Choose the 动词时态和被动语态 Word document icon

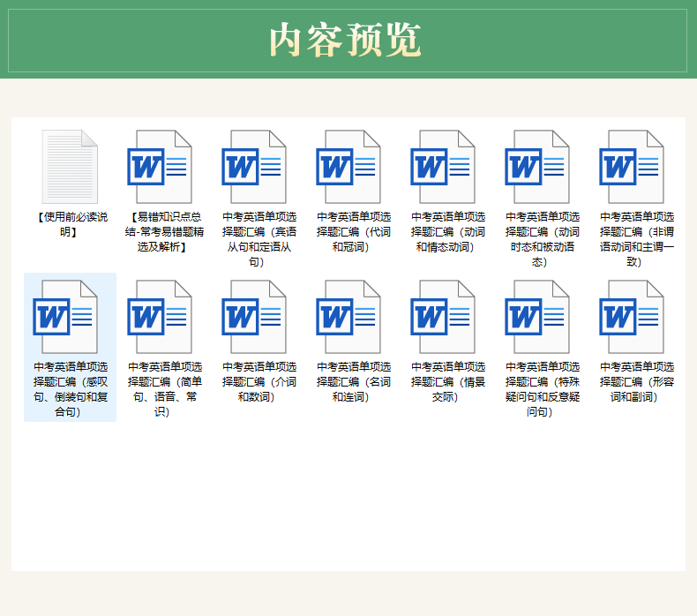pyautogui.click(x=537, y=167)
